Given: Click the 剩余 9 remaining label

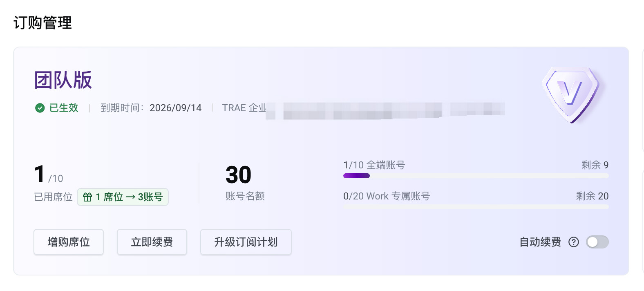Looking at the screenshot, I should 595,165.
